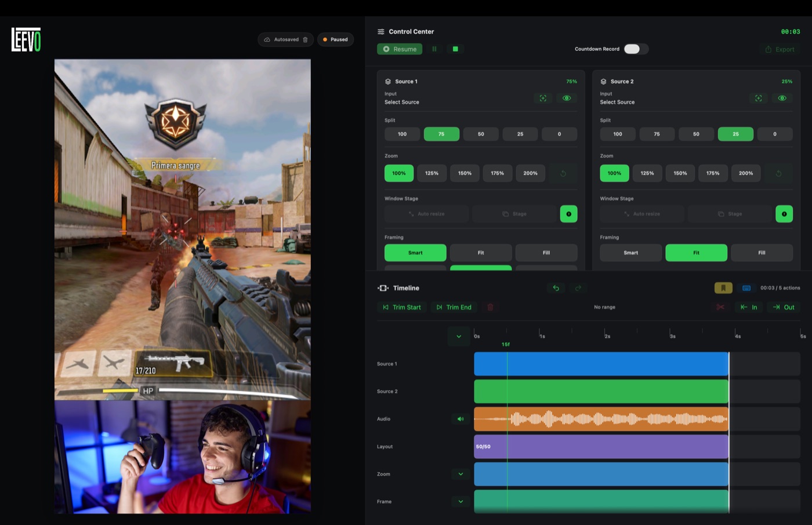Collapse timeline tracks with ruler chevron
This screenshot has width=812, height=525.
click(x=459, y=337)
